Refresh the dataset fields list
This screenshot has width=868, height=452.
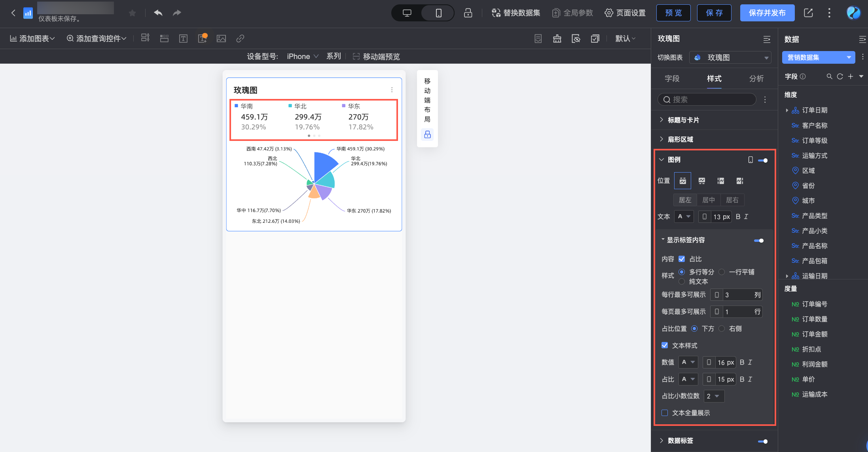click(840, 76)
